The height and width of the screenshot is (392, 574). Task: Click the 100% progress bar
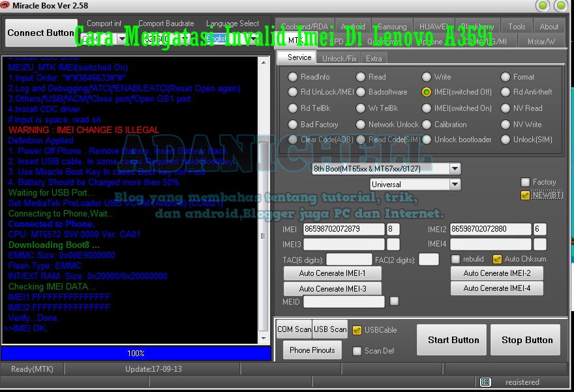136,354
